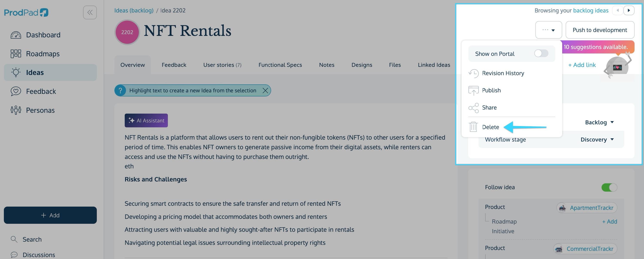This screenshot has width=644, height=259.
Task: Click the Delete trash can icon
Action: (473, 127)
